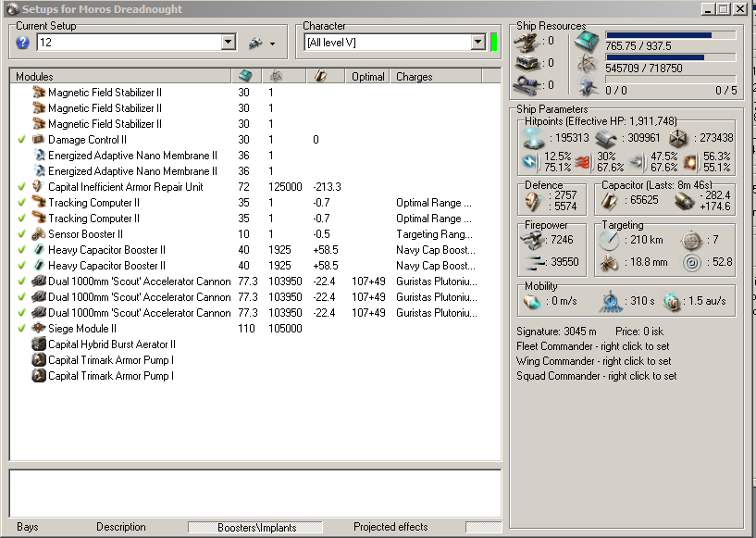
Task: Click the armor hitpoints icon
Action: 606,139
